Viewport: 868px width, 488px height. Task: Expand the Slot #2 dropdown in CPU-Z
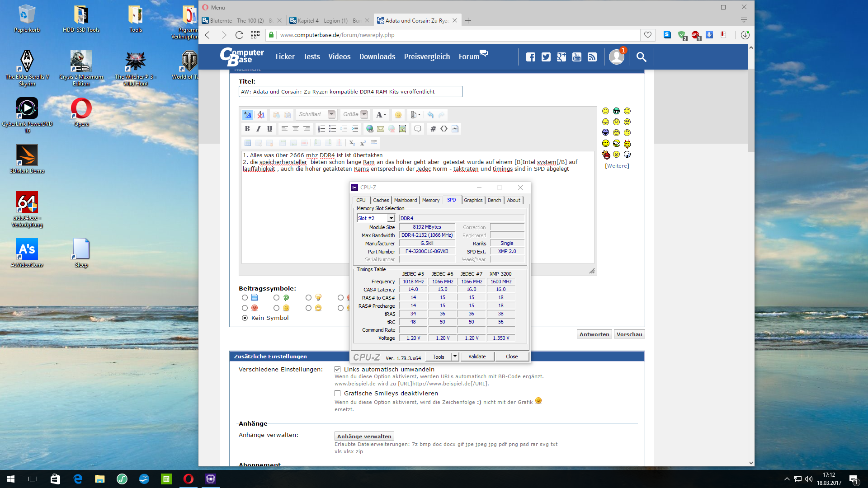[x=391, y=218]
